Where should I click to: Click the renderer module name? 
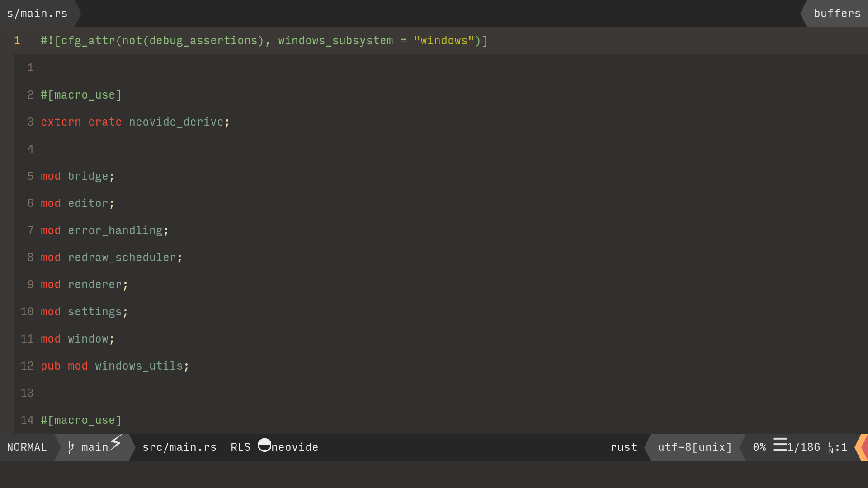coord(95,285)
